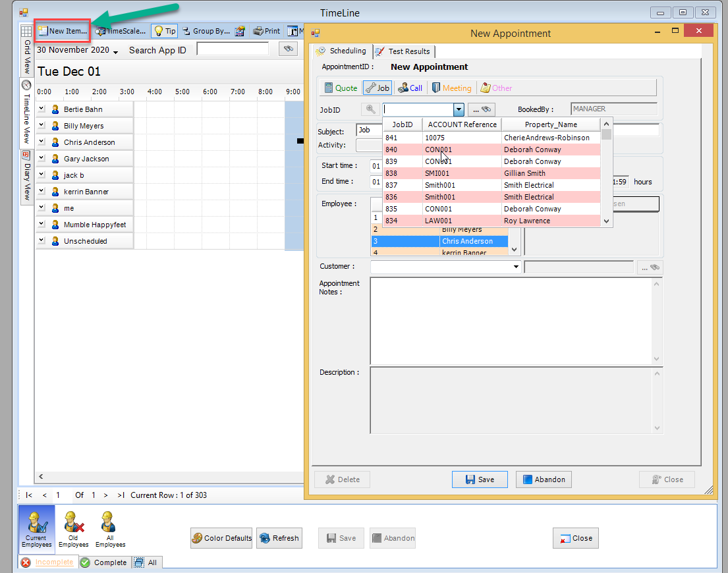Open the Group By option

206,31
